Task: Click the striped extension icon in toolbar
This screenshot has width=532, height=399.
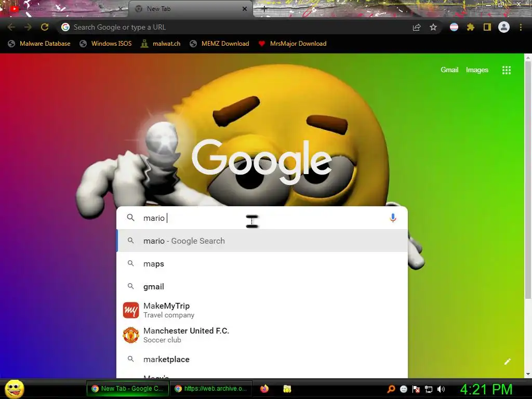Action: coord(454,27)
